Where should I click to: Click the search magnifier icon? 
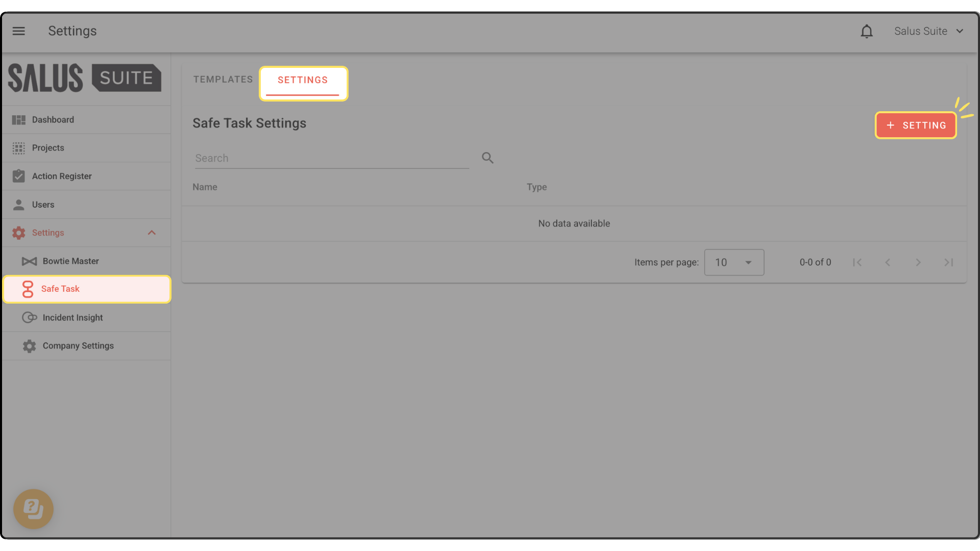tap(487, 158)
